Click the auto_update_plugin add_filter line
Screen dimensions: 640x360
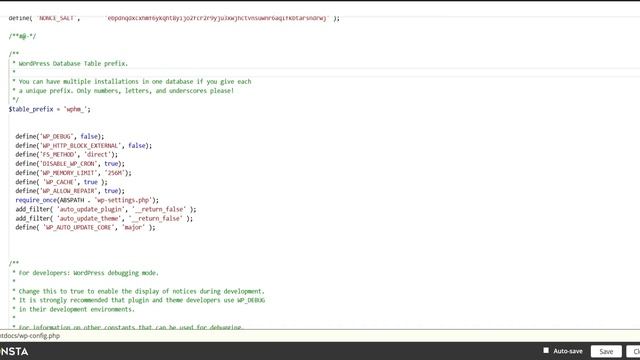click(106, 209)
